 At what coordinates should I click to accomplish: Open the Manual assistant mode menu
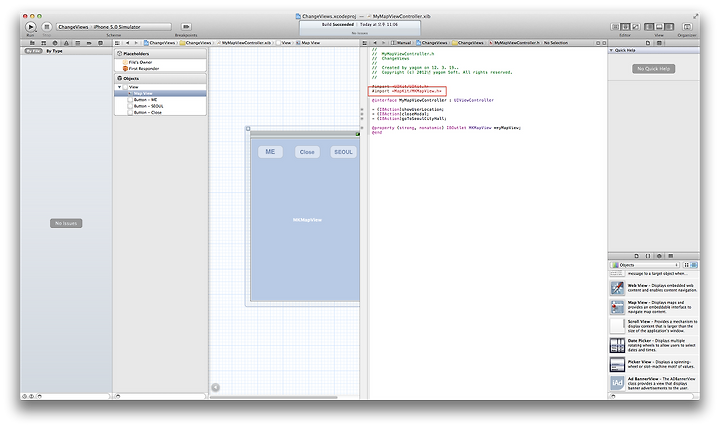pos(401,43)
